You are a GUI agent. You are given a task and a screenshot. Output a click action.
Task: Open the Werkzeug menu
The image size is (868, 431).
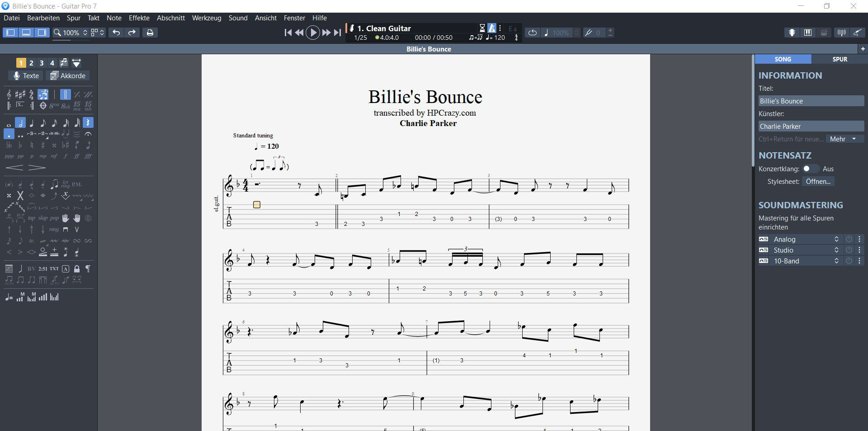tap(207, 18)
